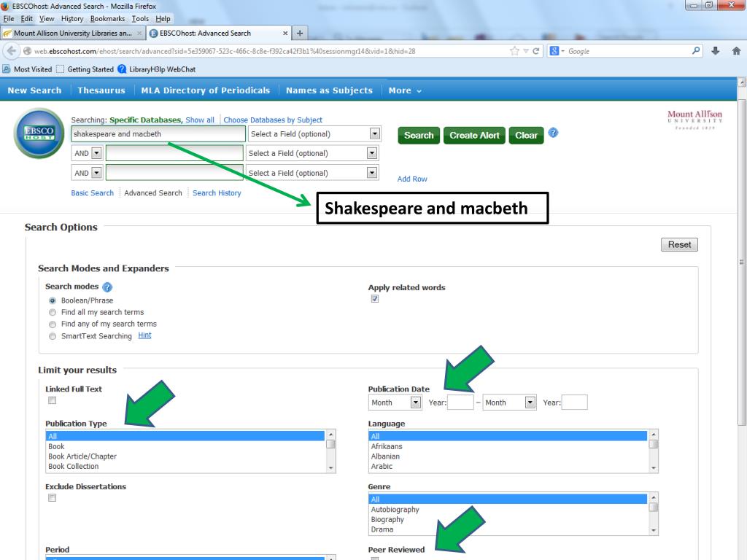Open the Basic Search link
747x560 pixels.
[x=93, y=192]
